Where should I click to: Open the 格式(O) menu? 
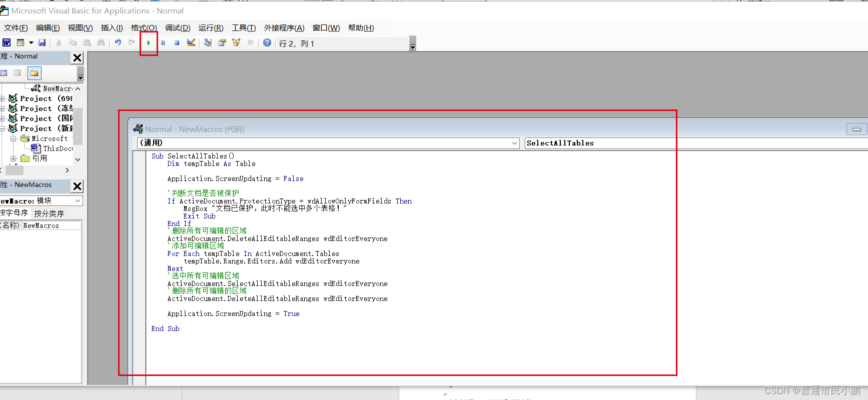tap(144, 28)
